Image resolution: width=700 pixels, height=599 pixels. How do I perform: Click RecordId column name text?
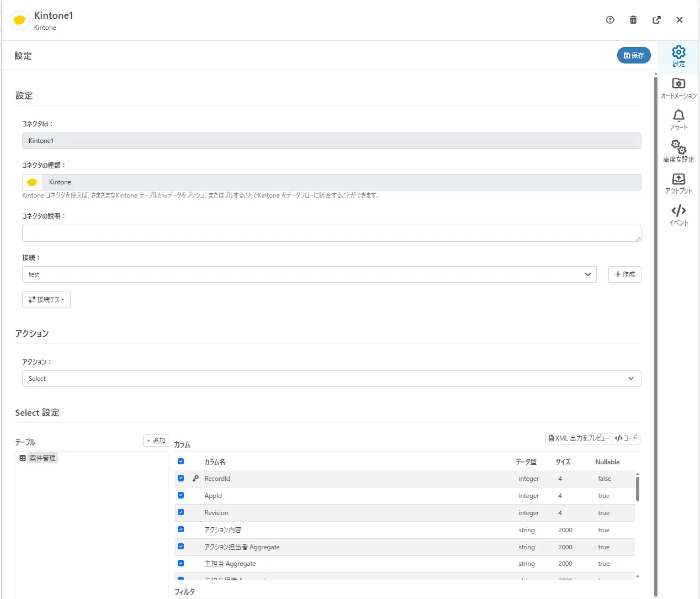coord(217,479)
